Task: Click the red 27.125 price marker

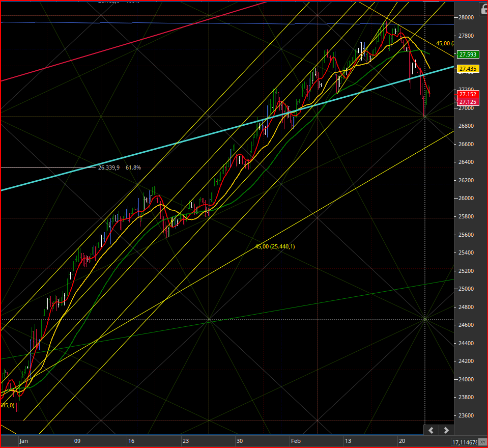Action: 468,102
